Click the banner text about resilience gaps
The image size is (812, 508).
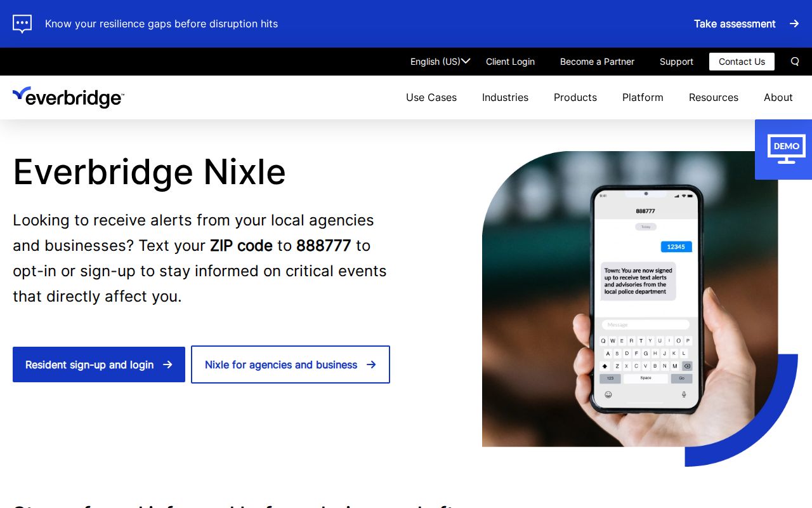click(161, 23)
